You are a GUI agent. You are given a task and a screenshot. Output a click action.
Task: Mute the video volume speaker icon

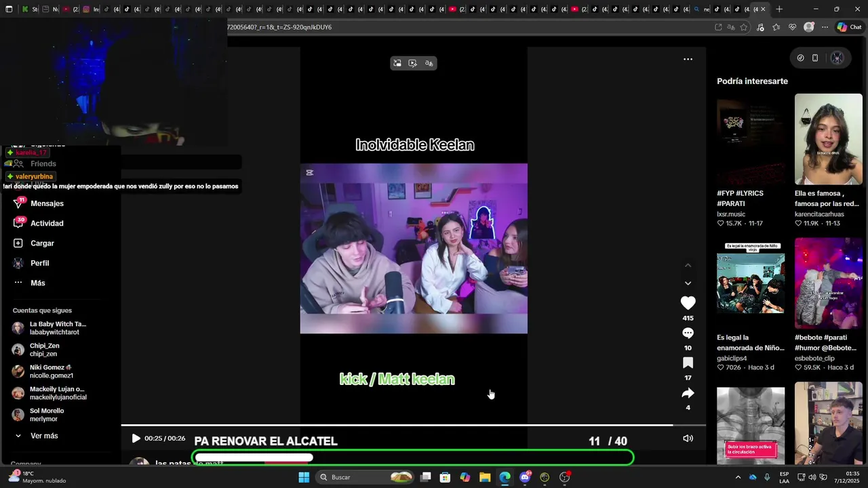[x=688, y=439]
